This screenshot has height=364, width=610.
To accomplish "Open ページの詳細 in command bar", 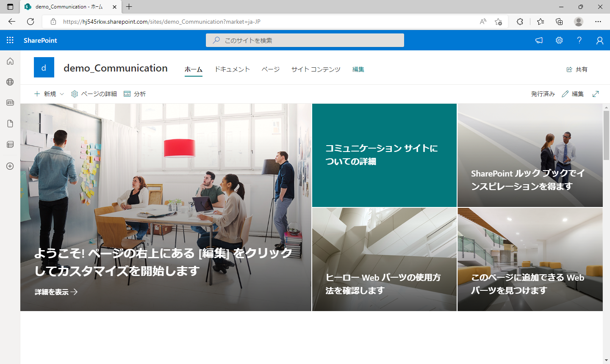I will click(x=94, y=94).
